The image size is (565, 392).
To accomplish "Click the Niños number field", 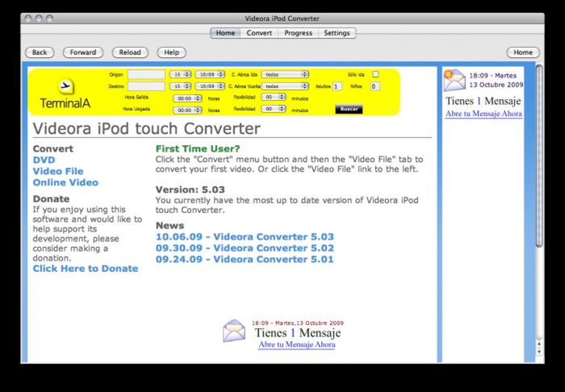I will pyautogui.click(x=375, y=86).
